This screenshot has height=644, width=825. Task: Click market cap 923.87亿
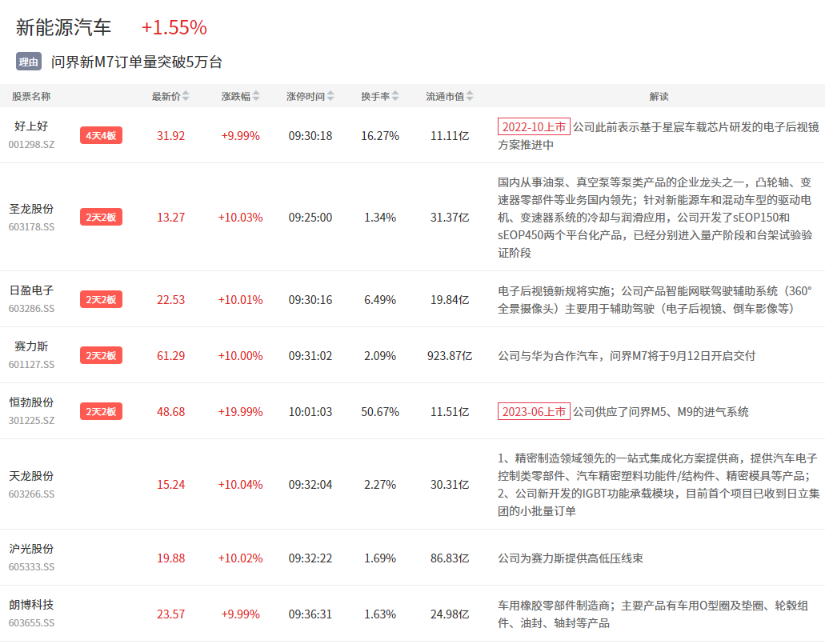pyautogui.click(x=450, y=356)
